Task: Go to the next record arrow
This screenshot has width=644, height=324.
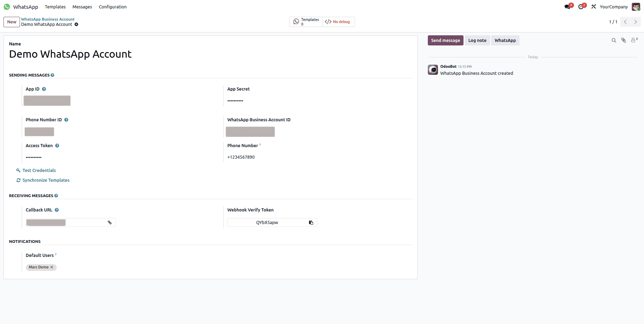Action: pyautogui.click(x=636, y=22)
